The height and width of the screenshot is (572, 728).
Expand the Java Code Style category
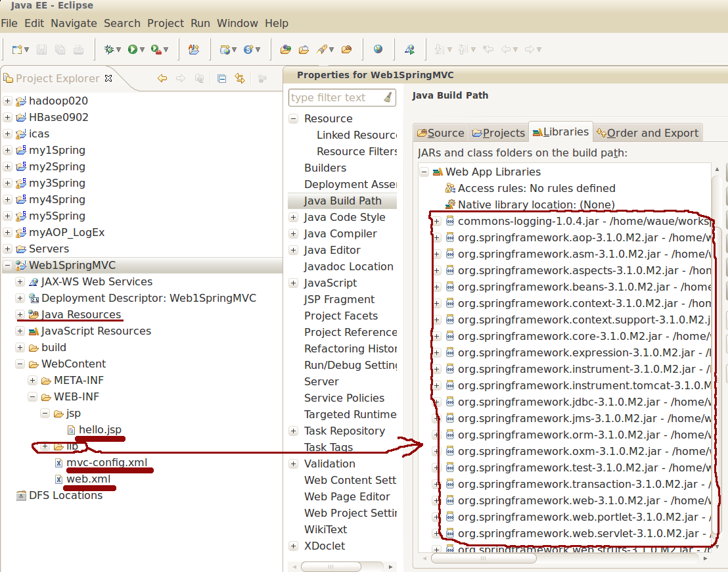point(293,217)
